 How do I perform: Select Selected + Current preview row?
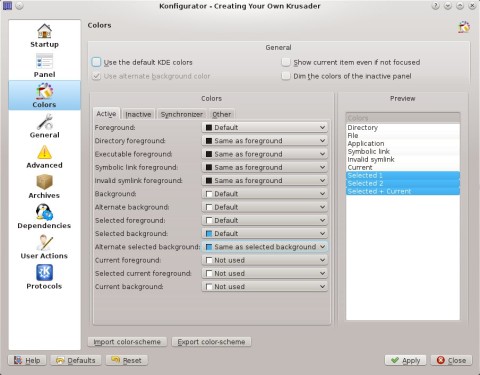[x=403, y=192]
